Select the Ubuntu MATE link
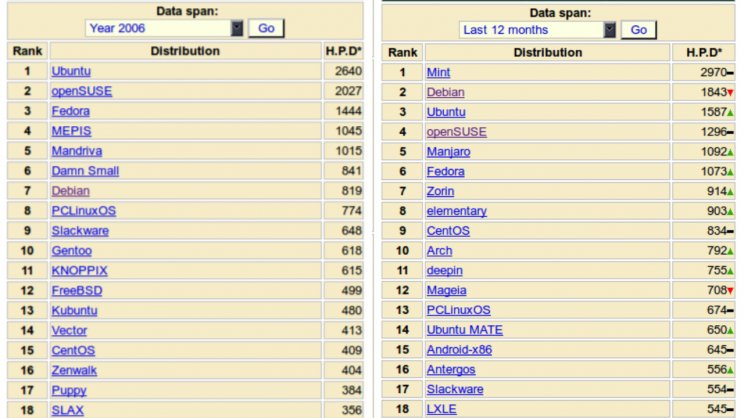 [x=465, y=330]
